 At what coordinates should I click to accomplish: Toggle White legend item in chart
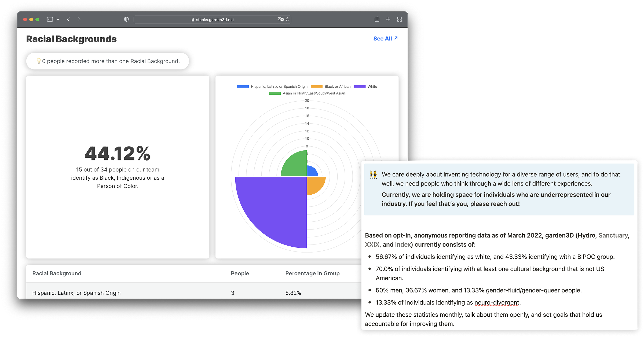[365, 87]
